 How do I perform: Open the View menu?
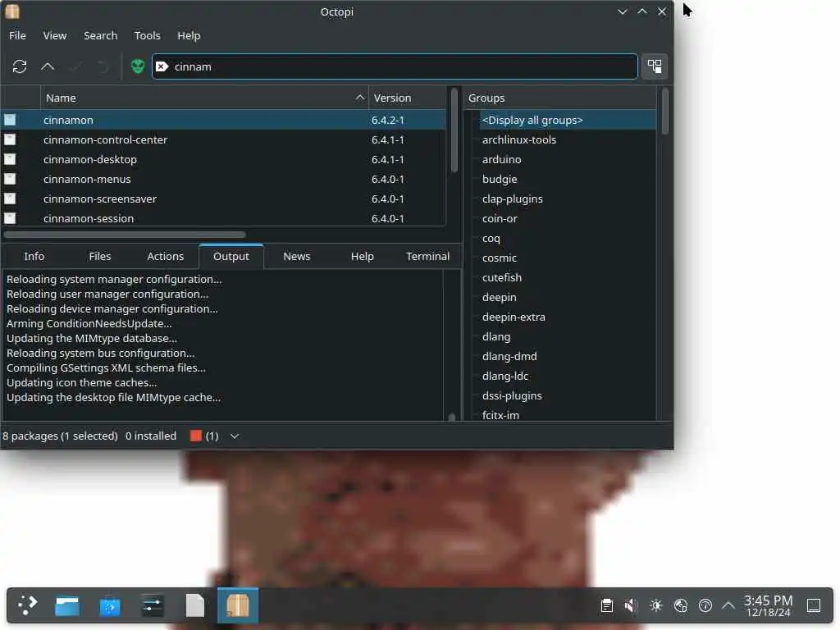point(55,35)
